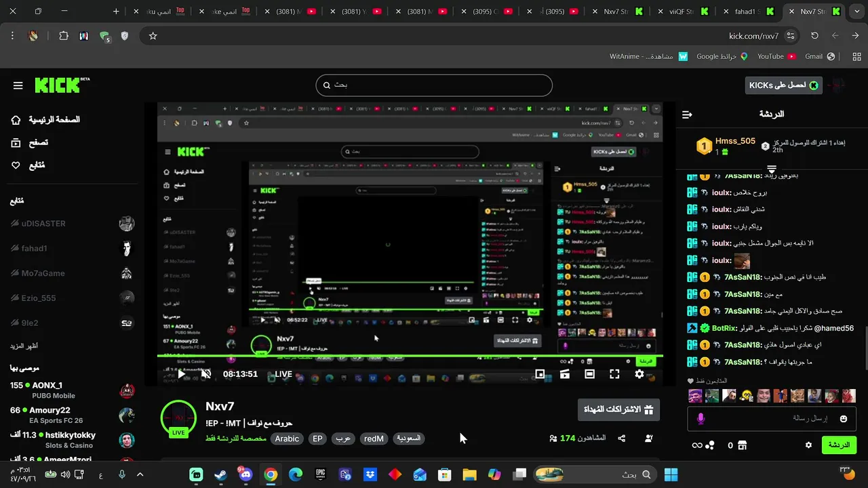The height and width of the screenshot is (488, 868).
Task: Bookmark this page with the star icon
Action: (x=153, y=36)
